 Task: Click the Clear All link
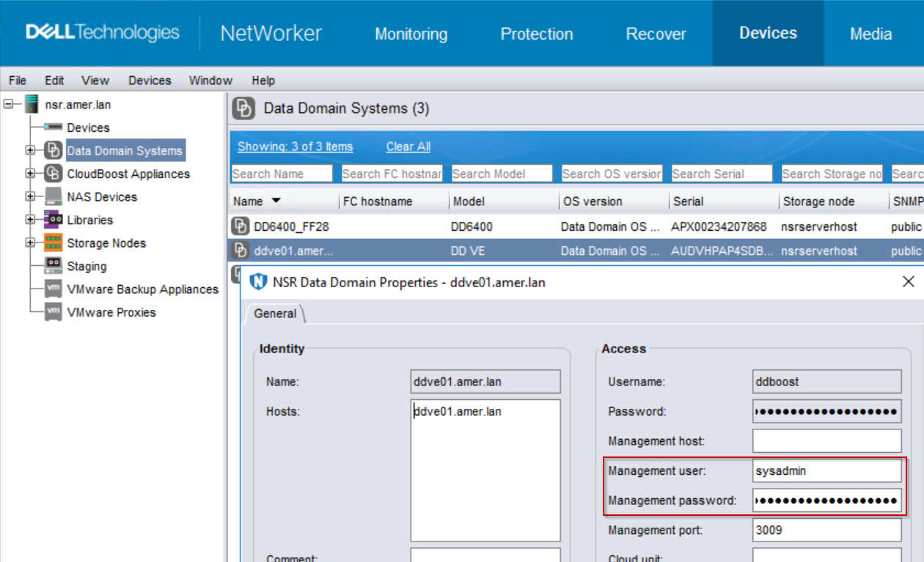tap(408, 147)
